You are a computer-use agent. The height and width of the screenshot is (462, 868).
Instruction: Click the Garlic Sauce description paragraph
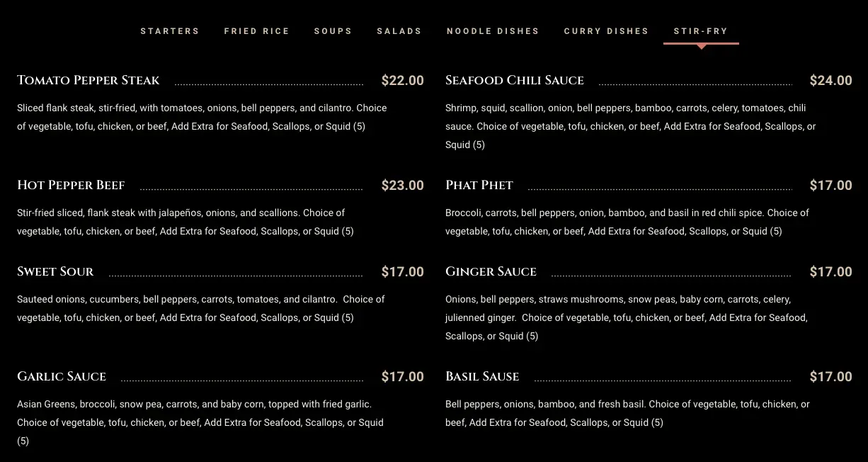(200, 422)
